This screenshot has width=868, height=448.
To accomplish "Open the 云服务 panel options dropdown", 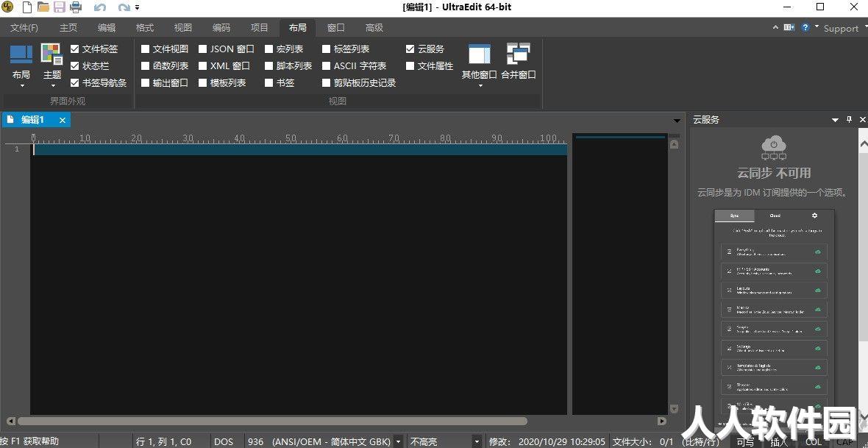I will point(836,120).
